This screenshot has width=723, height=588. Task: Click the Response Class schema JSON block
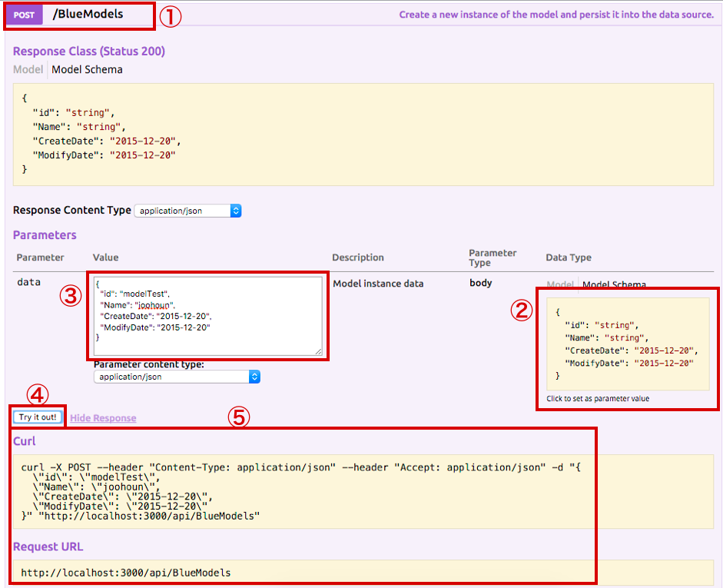[x=363, y=135]
